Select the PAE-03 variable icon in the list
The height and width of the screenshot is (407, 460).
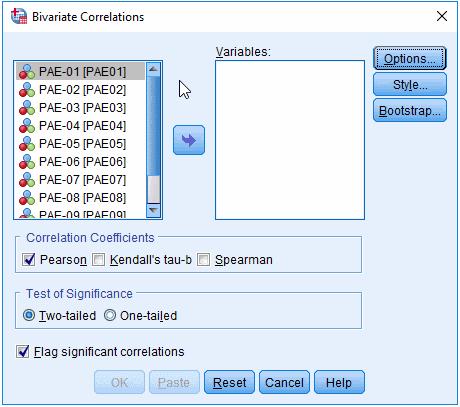27,108
